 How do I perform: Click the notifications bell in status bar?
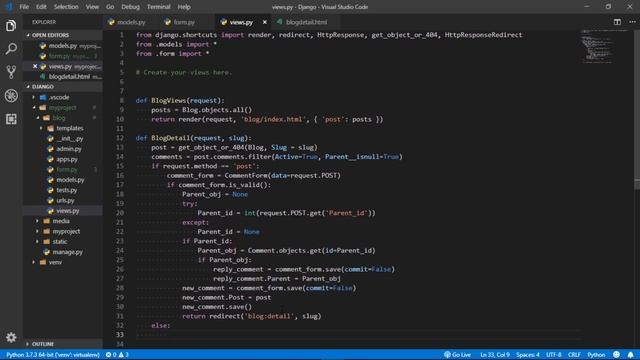(x=630, y=355)
